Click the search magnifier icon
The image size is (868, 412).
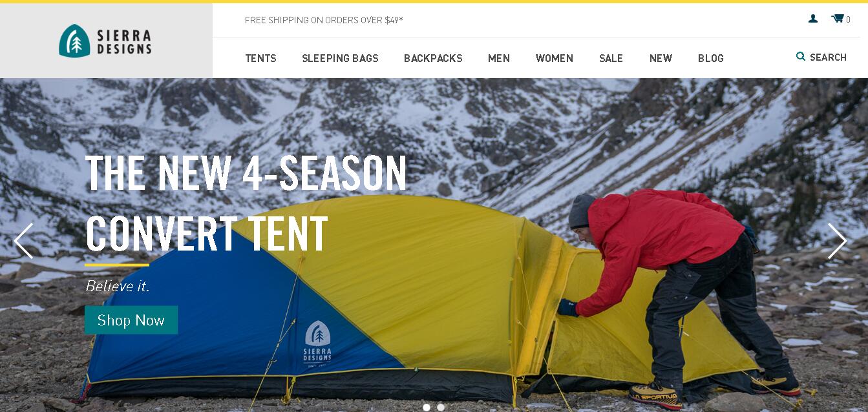click(x=801, y=57)
